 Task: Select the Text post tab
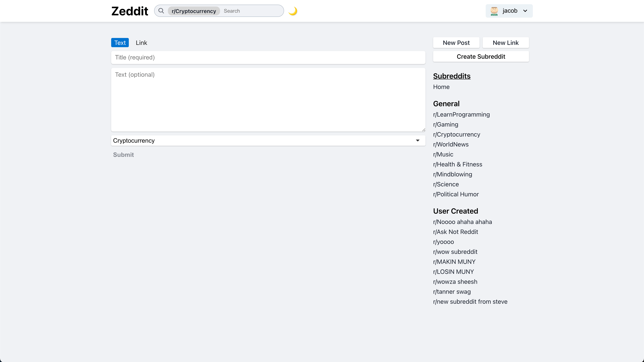pyautogui.click(x=120, y=43)
